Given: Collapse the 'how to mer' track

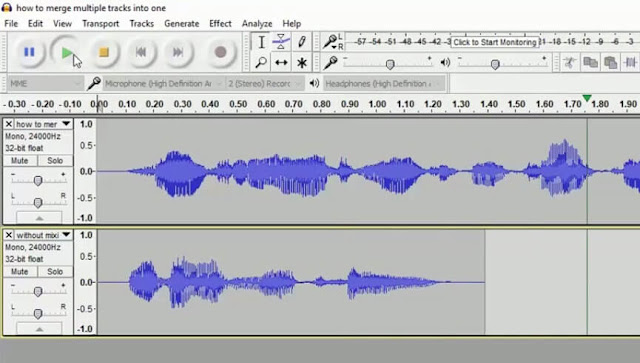Looking at the screenshot, I should pos(39,218).
